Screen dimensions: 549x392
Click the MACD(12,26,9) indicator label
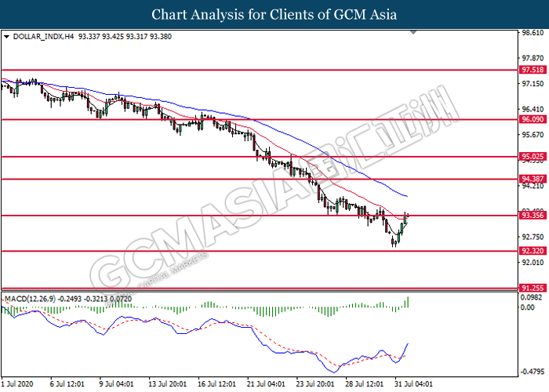30,299
